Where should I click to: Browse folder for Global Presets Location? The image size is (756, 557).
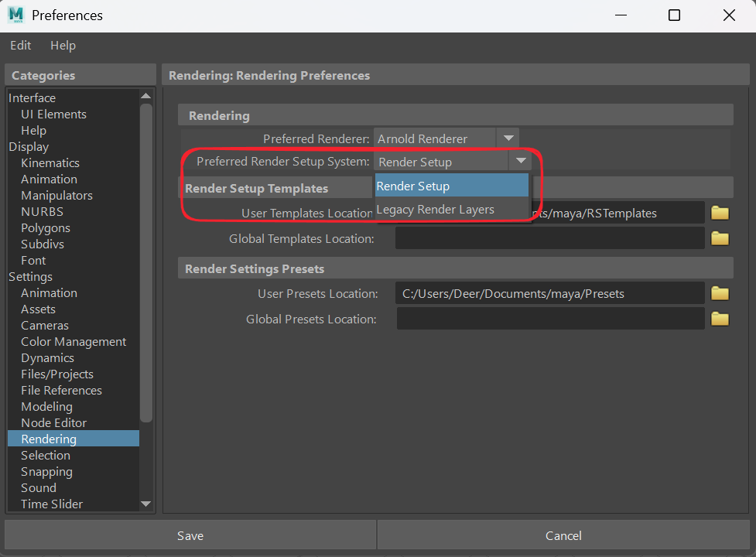point(720,319)
